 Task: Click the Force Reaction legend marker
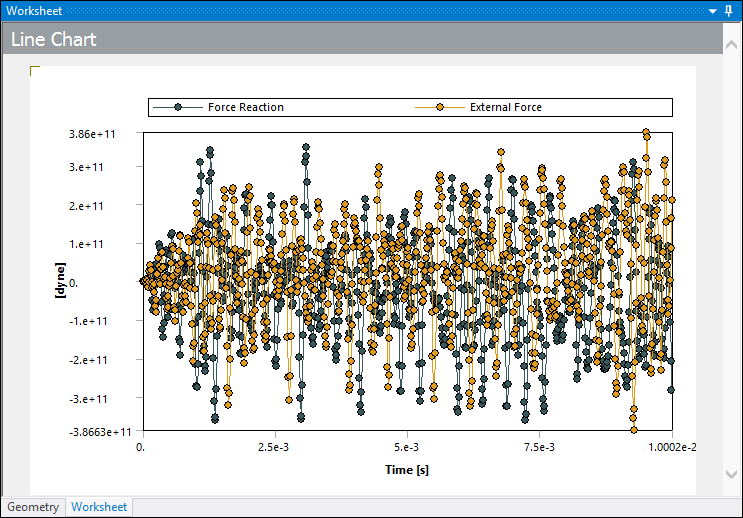178,107
